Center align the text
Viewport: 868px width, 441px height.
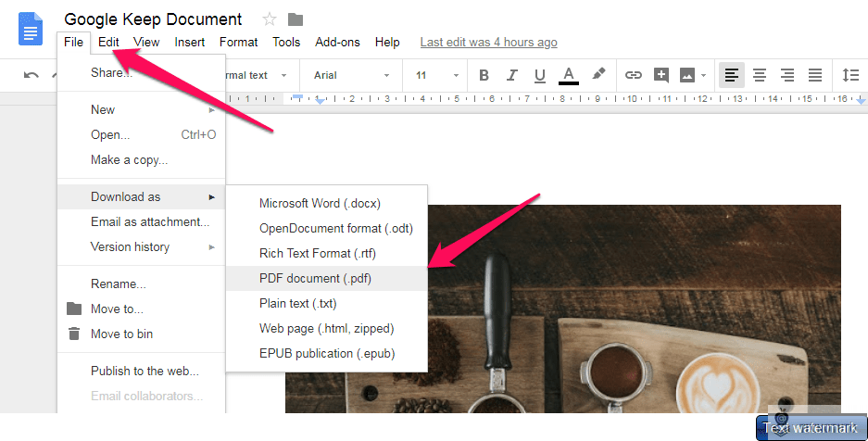760,75
